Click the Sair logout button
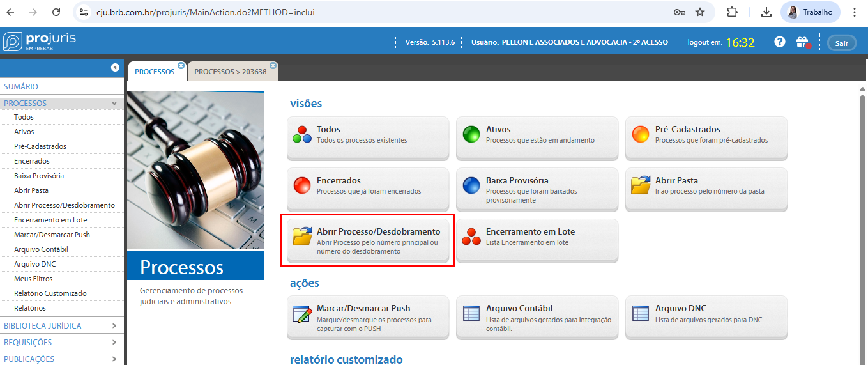This screenshot has width=868, height=365. tap(841, 43)
